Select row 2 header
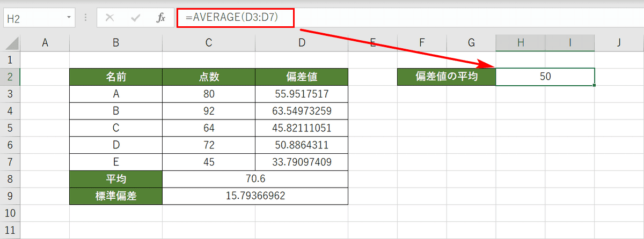This screenshot has width=644, height=239. click(10, 77)
